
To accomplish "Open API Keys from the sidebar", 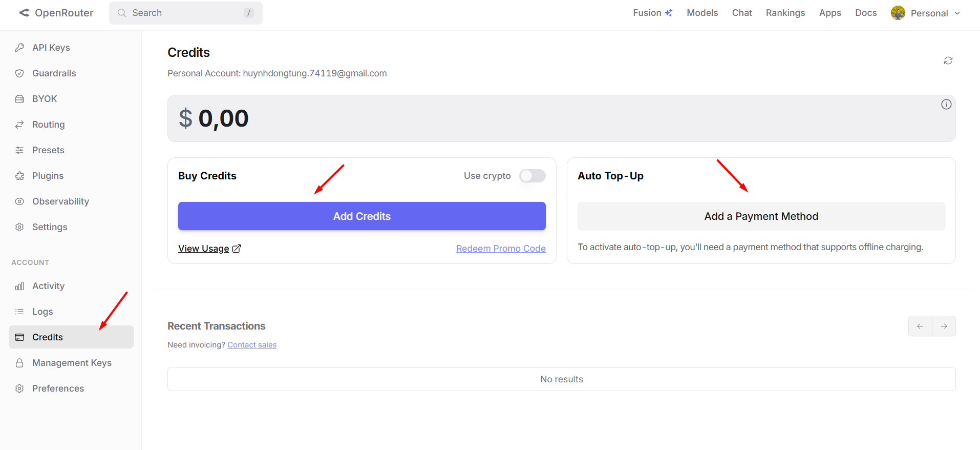I will 51,48.
